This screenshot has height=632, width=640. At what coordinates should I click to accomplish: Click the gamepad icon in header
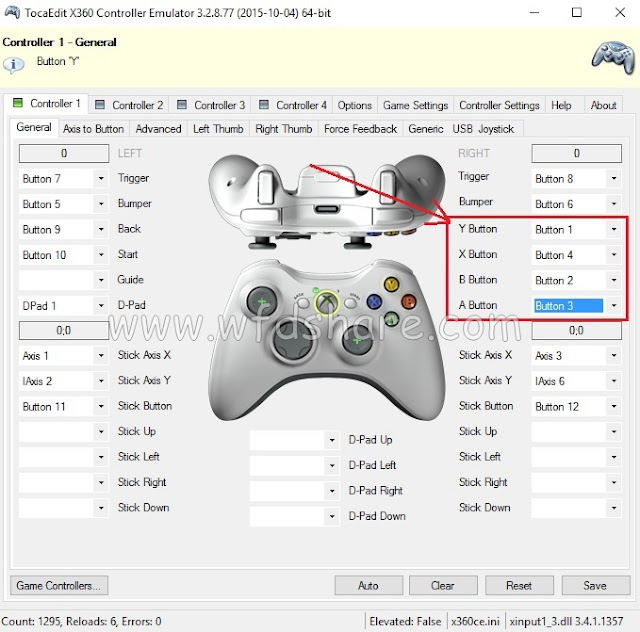613,58
